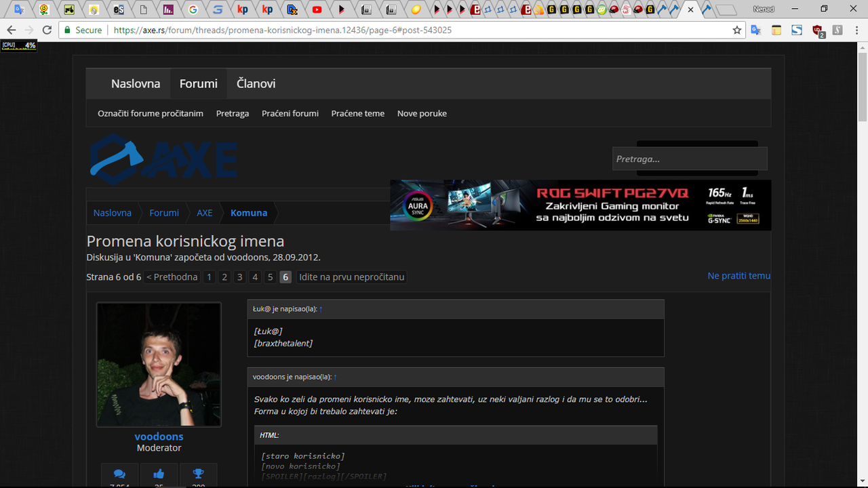868x488 pixels.
Task: Bookmark this page using the star icon
Action: [736, 30]
